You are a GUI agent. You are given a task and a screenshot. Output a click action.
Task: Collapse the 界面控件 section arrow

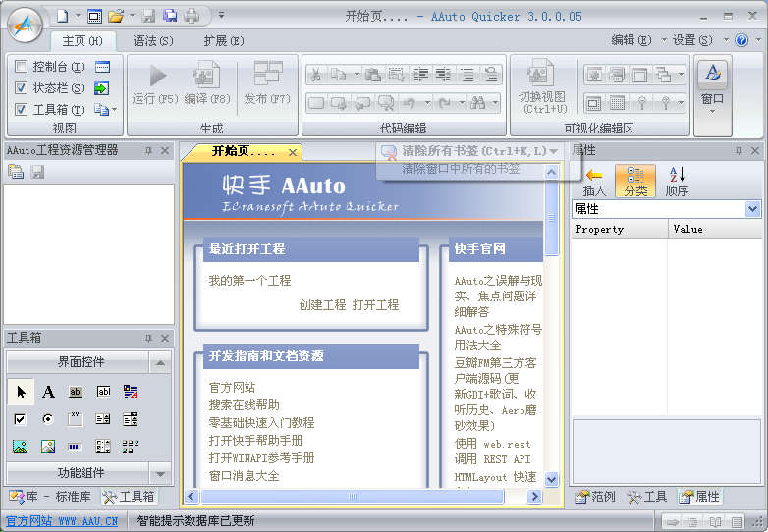click(x=160, y=362)
